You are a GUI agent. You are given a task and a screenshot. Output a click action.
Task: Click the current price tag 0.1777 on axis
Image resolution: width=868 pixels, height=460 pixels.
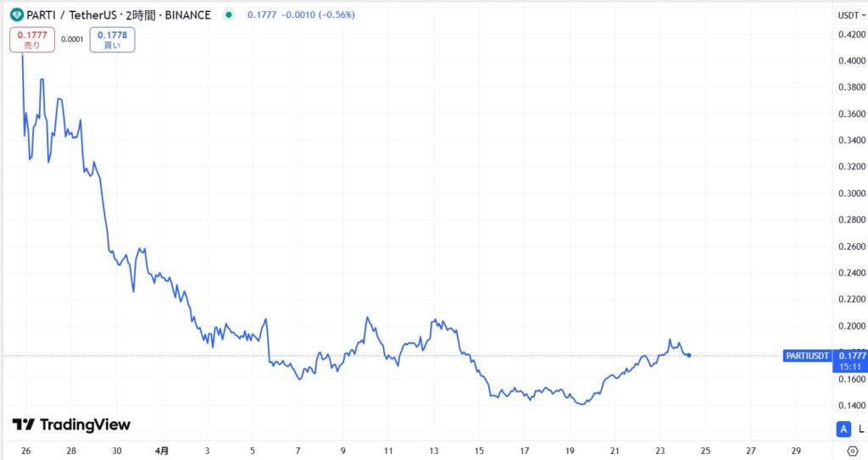852,356
